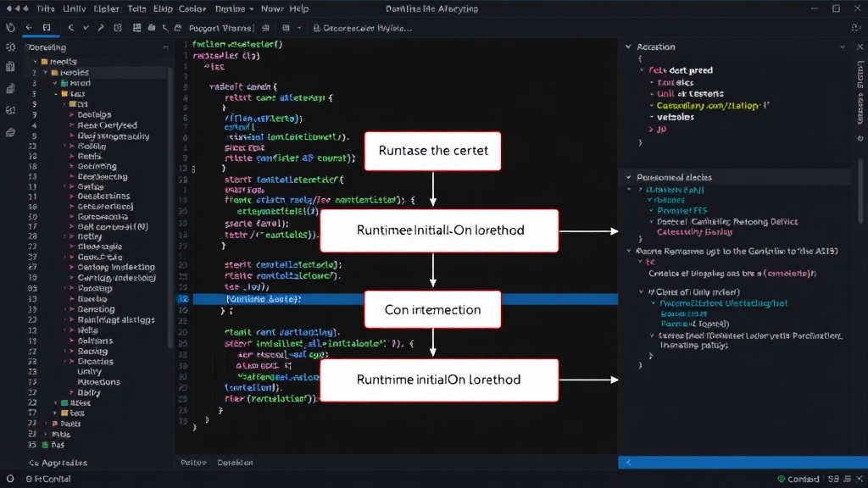Click the top-right corner toolbar icon
Screen dimensions: 868x488
856,28
